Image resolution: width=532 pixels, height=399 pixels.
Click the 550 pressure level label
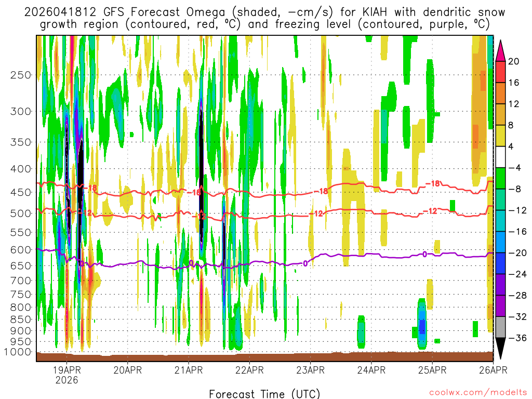21,232
